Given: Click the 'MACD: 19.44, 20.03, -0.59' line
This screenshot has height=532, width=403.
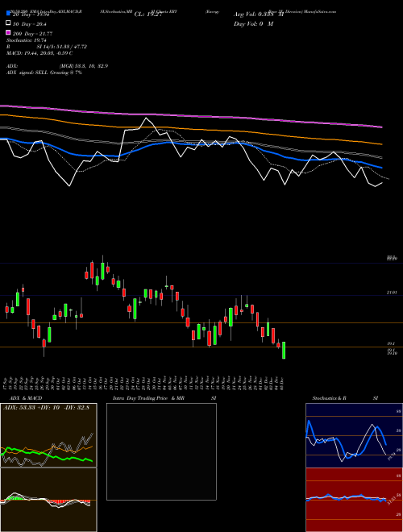Looking at the screenshot, I should (x=39, y=53).
